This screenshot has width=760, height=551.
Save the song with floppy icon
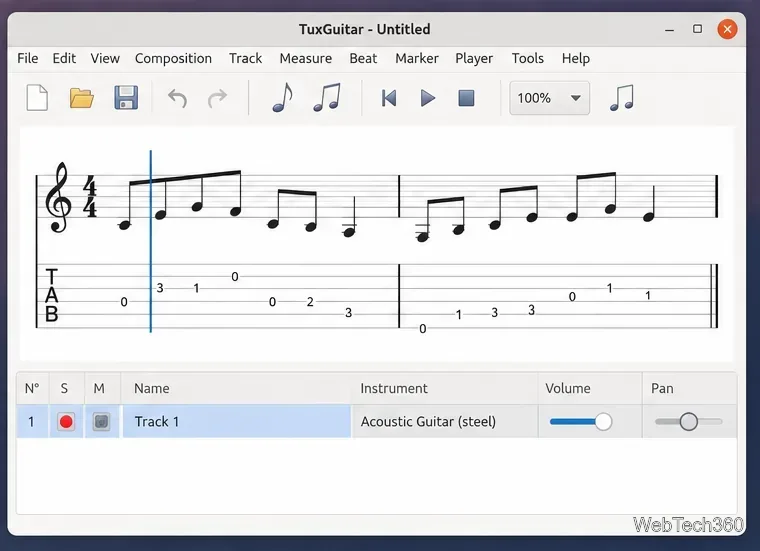(x=126, y=98)
